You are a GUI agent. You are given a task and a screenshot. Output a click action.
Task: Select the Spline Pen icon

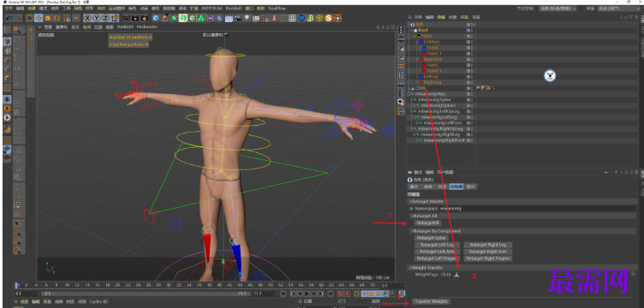click(x=164, y=18)
